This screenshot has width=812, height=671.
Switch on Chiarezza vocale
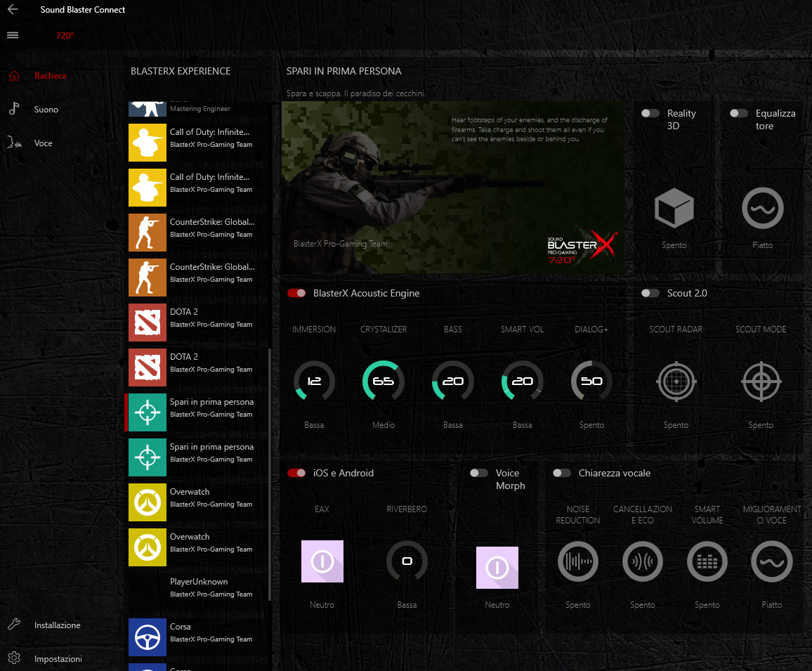[x=562, y=473]
